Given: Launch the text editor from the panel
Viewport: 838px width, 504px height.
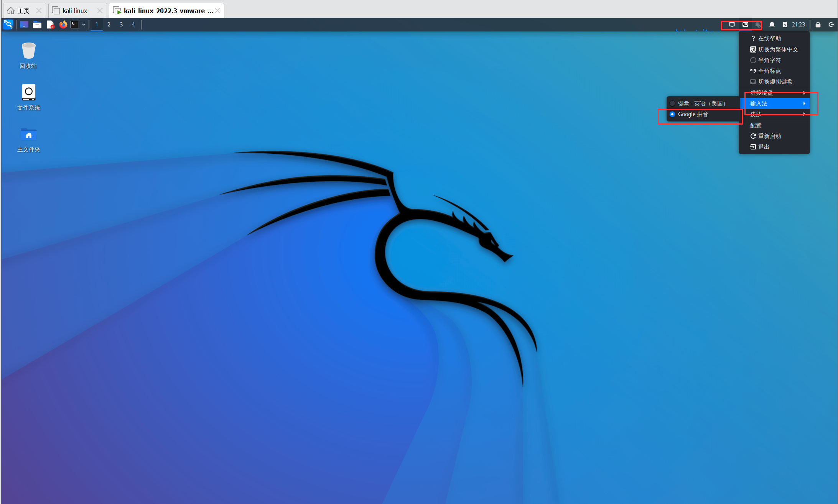Looking at the screenshot, I should [x=51, y=25].
